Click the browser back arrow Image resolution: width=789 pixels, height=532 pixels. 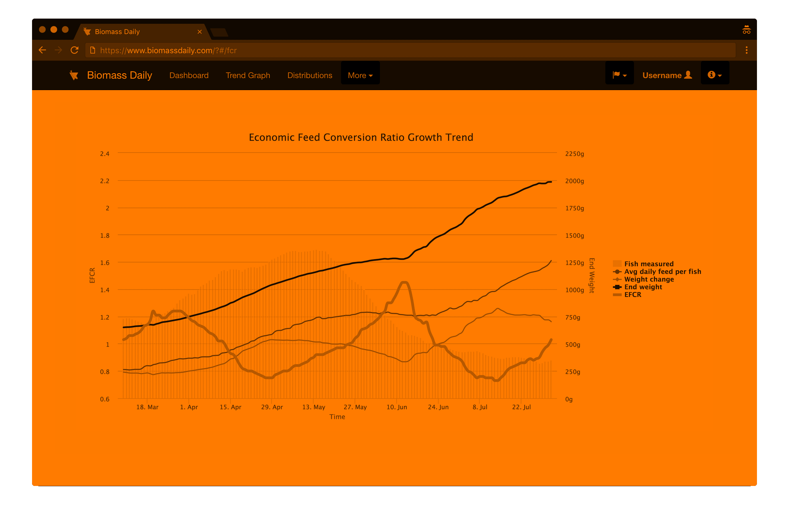[x=42, y=50]
